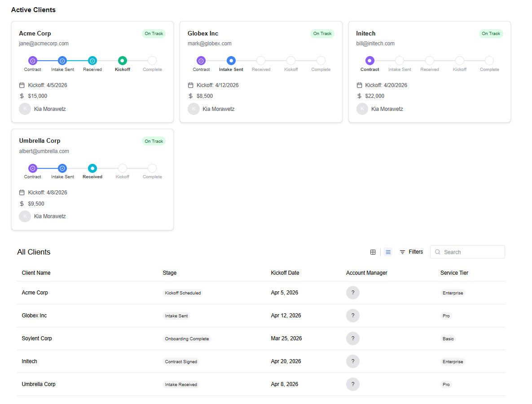532x404 pixels.
Task: Select the Contract step on Initech card
Action: coord(369,61)
